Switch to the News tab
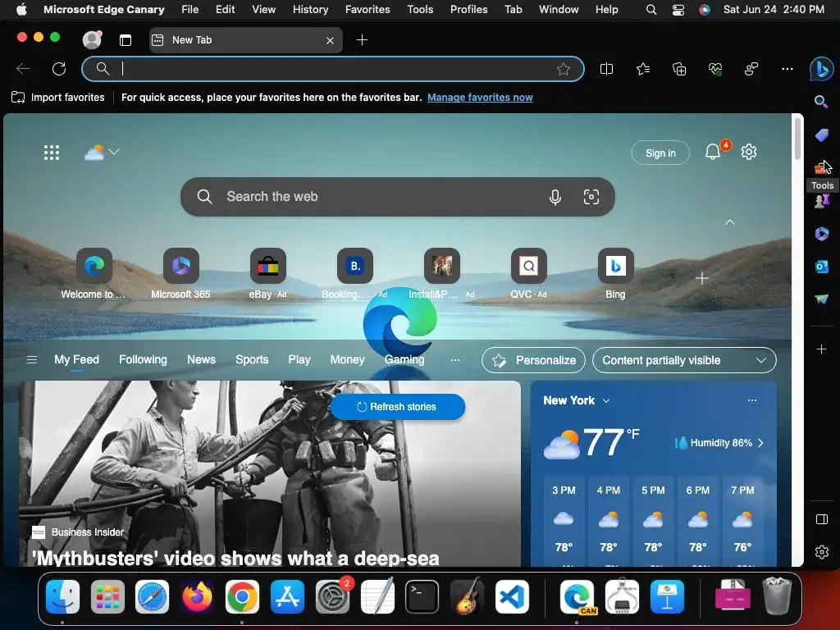 pos(201,360)
